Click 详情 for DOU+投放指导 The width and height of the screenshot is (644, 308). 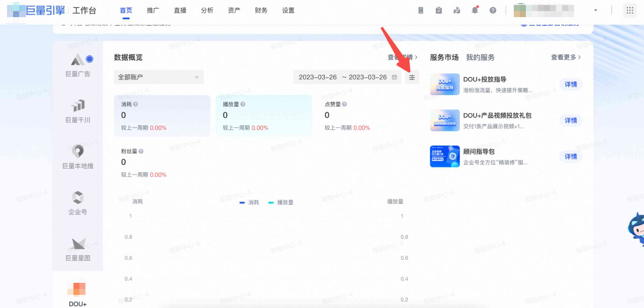coord(571,84)
